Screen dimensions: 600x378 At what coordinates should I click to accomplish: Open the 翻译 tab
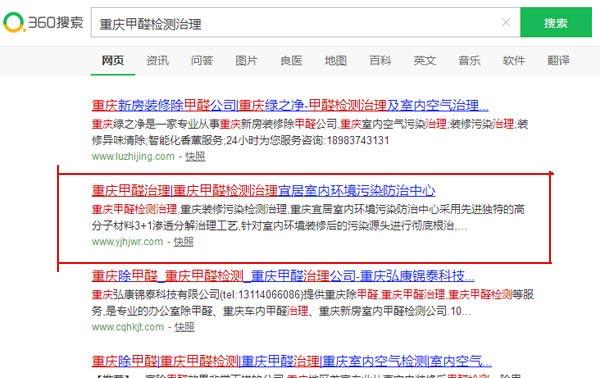coord(558,60)
